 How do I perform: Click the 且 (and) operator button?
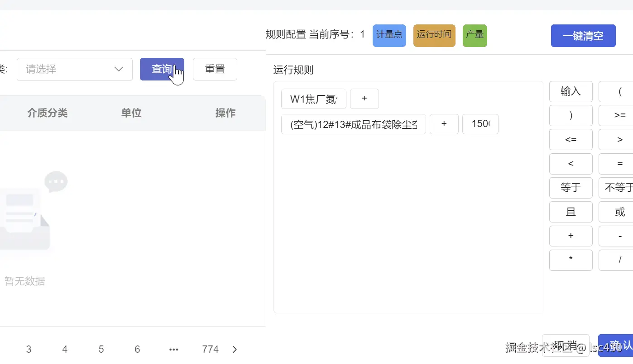tap(571, 212)
